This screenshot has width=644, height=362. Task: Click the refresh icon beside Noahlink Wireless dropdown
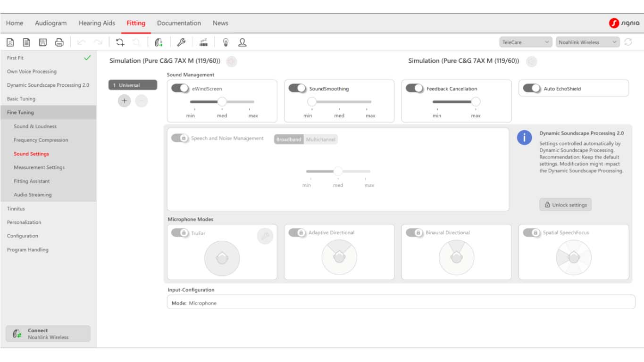(628, 42)
